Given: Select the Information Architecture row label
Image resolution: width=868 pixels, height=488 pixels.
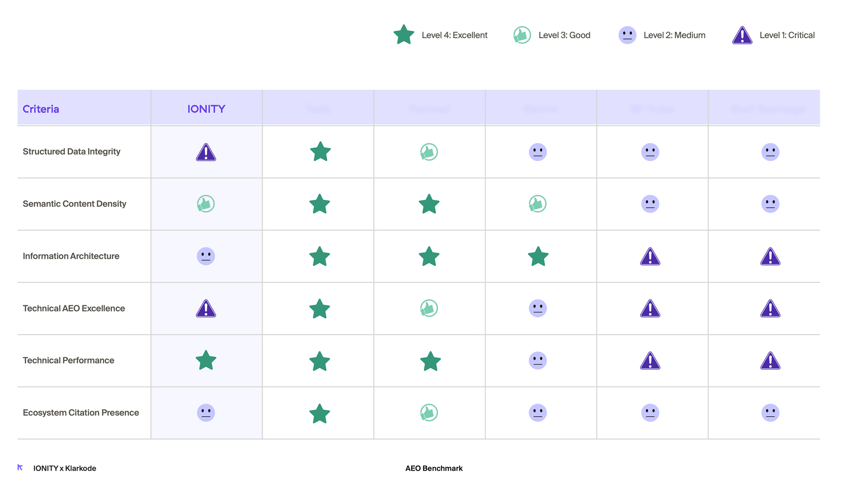Looking at the screenshot, I should click(x=71, y=256).
